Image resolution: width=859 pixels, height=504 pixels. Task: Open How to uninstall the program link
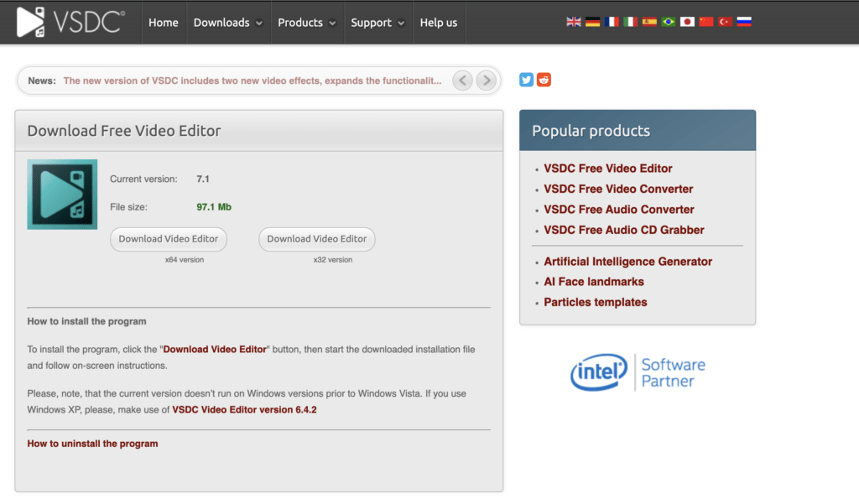coord(92,444)
